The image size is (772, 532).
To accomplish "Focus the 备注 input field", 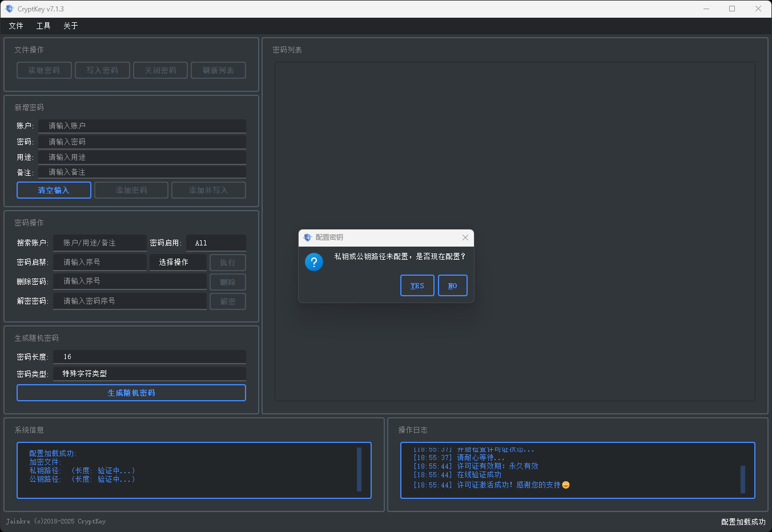I will tap(142, 172).
